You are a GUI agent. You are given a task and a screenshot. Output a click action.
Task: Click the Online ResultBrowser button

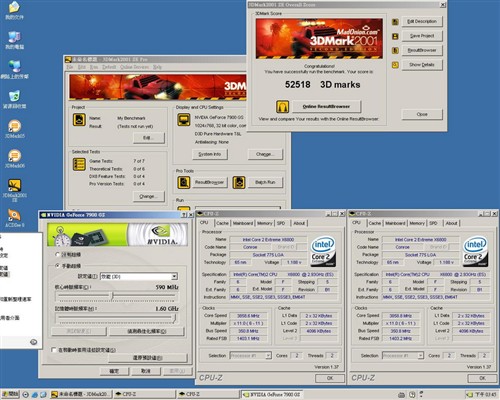pos(326,106)
